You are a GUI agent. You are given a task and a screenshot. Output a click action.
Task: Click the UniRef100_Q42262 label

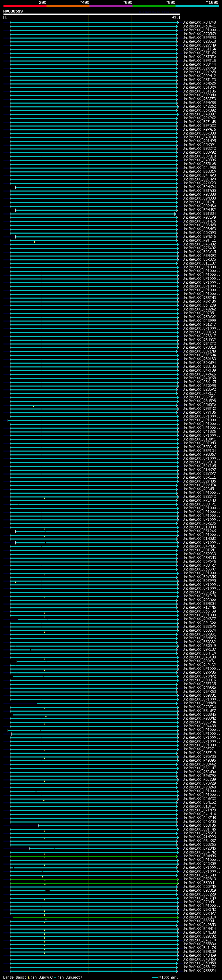click(x=199, y=106)
